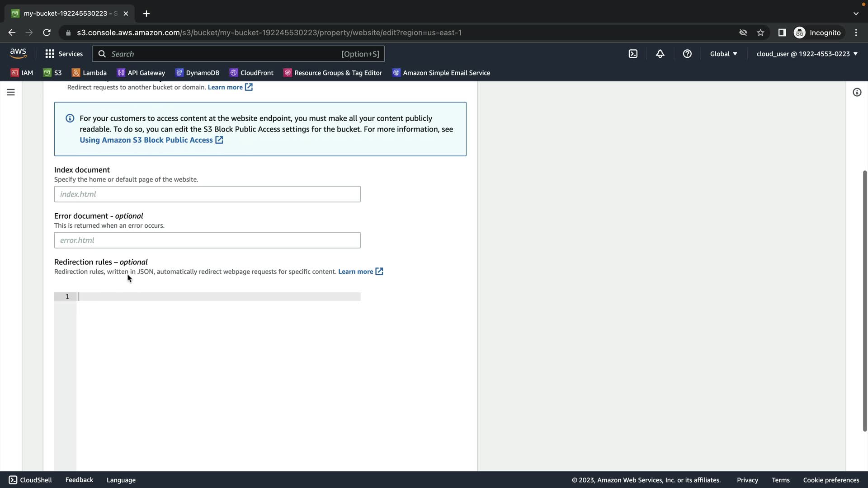Open the Lambda shortcut in favorites bar

pyautogui.click(x=90, y=73)
